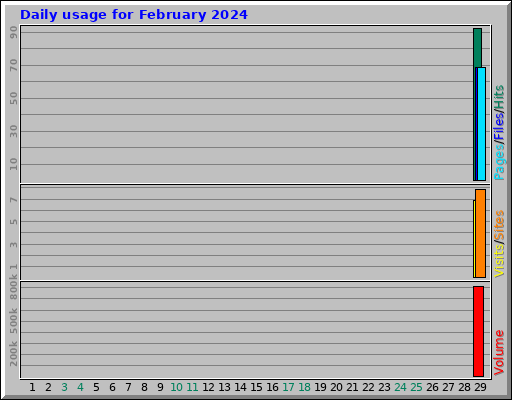Click the 'Sites' legend label
Viewport: 512px width, 400px height.
[499, 224]
